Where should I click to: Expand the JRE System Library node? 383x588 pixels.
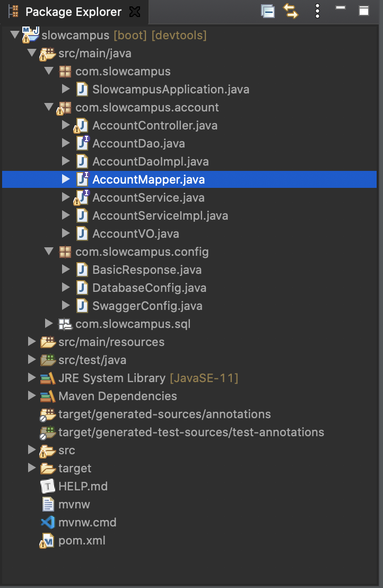pos(32,378)
